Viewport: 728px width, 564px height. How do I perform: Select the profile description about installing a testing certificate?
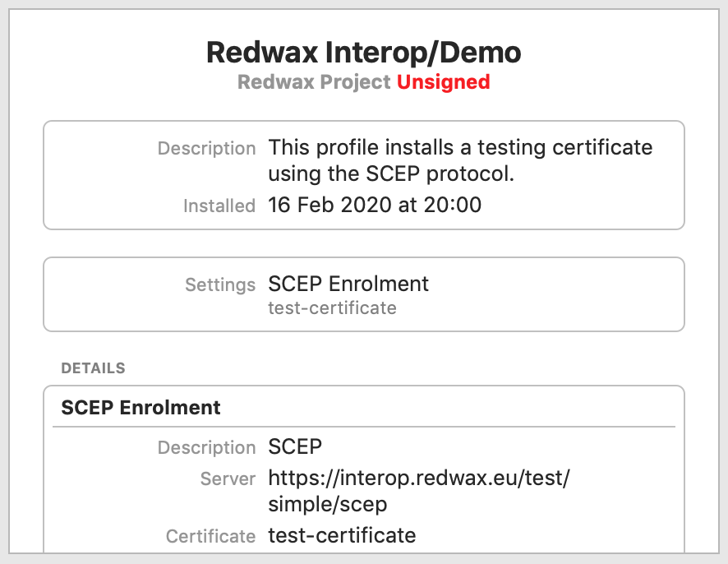tap(460, 161)
